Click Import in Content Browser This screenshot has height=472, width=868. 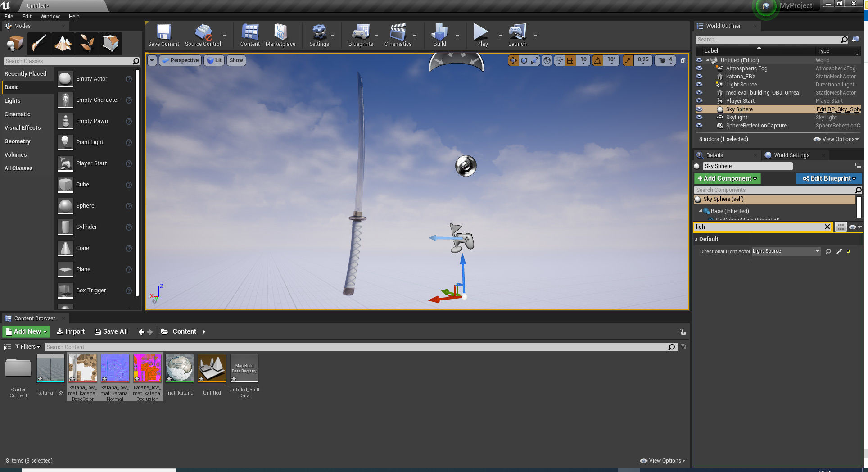71,332
